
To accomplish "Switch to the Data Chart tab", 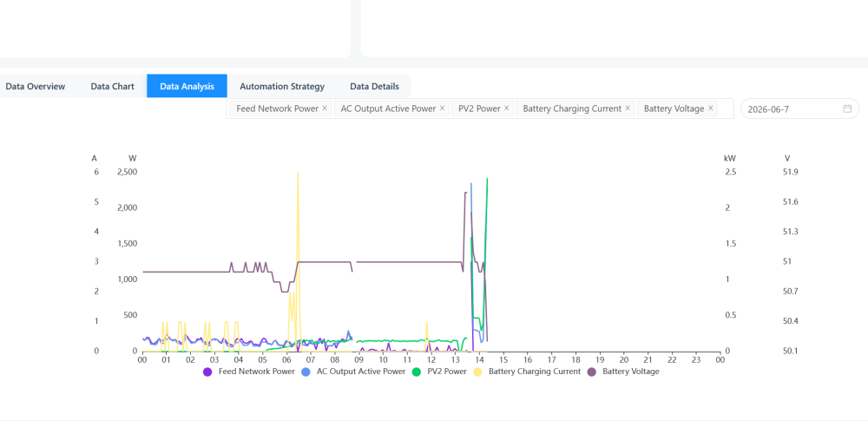I will 112,87.
